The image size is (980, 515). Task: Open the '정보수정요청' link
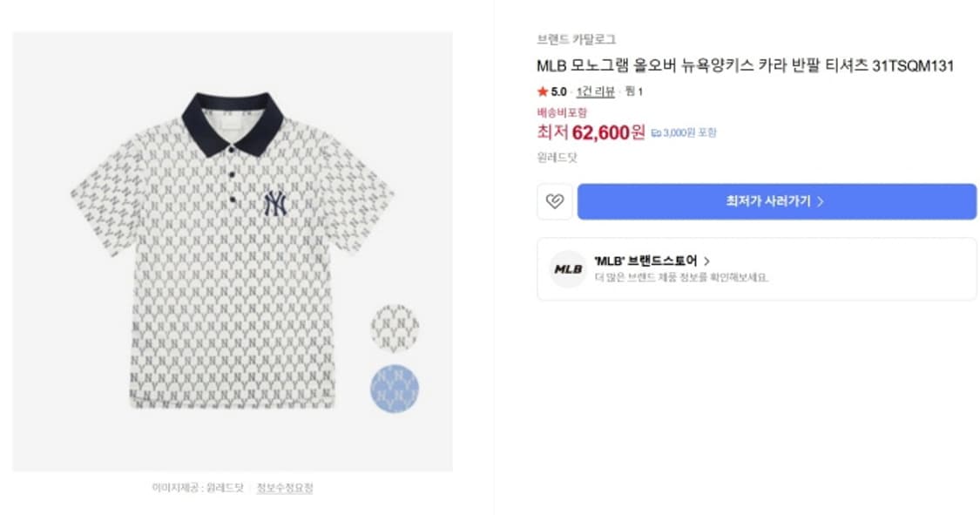click(x=285, y=487)
